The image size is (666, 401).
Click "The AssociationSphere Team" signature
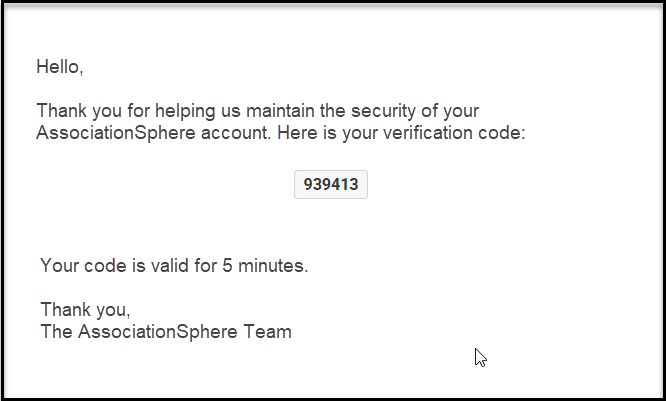[x=166, y=332]
